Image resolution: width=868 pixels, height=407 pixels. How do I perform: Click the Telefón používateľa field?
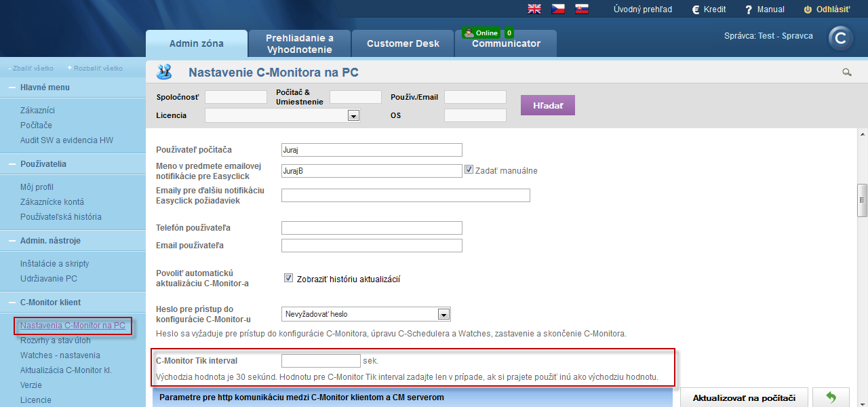(x=372, y=228)
